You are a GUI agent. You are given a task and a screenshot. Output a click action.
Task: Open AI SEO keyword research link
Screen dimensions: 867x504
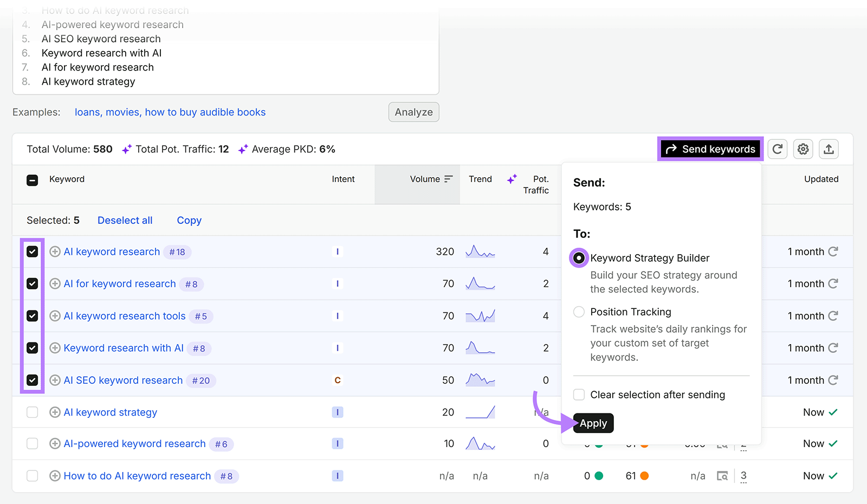123,380
